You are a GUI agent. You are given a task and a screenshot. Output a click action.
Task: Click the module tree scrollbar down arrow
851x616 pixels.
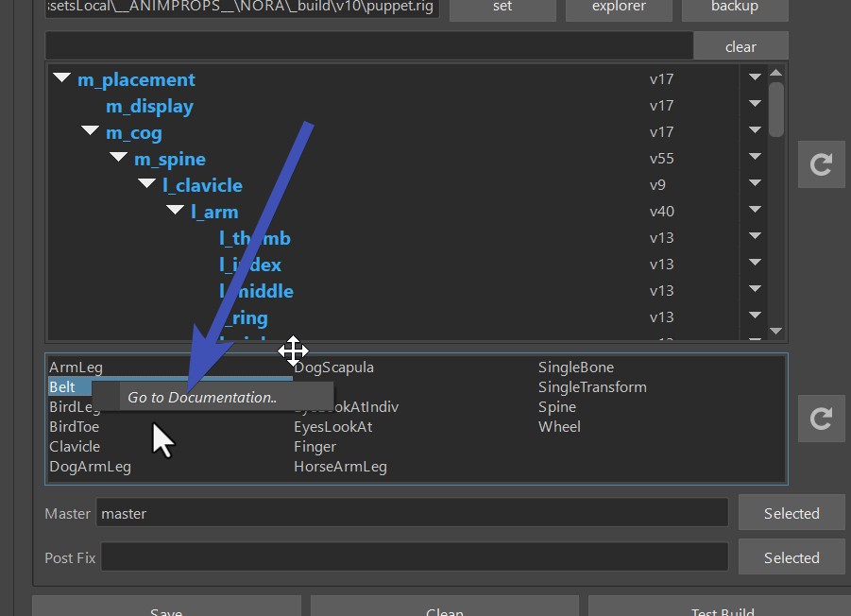(x=776, y=331)
